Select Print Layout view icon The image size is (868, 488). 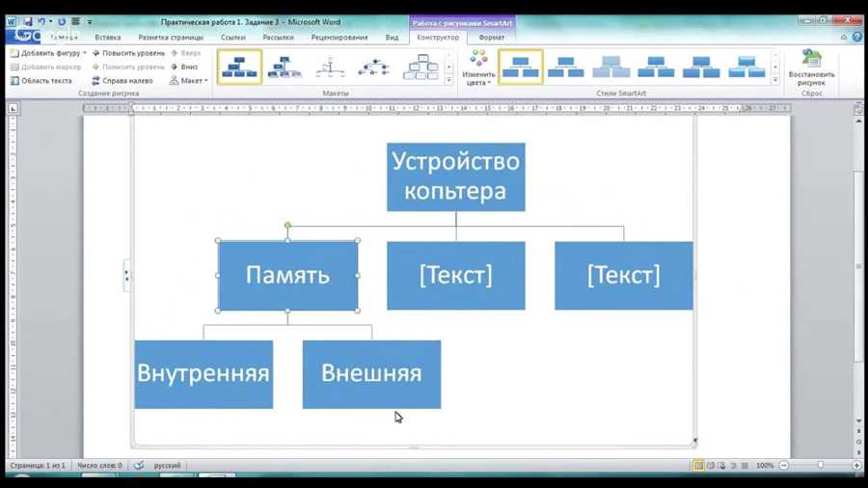698,465
